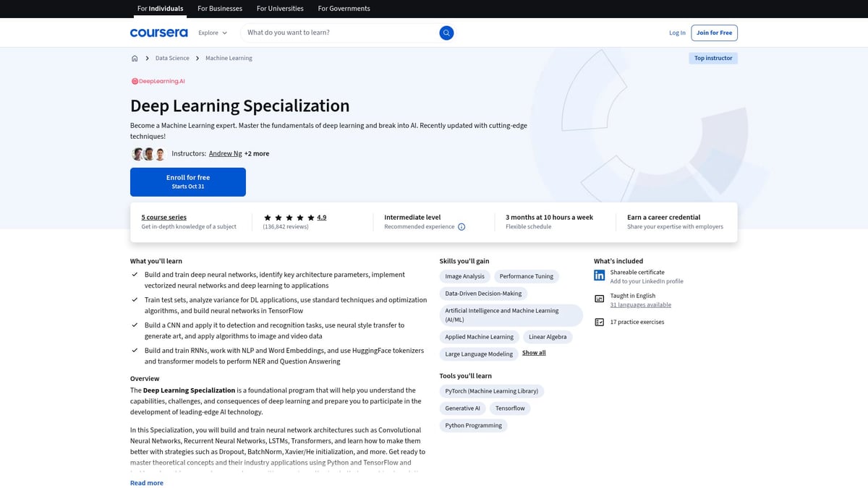
Task: Click the LinkedIn shareable certificate icon
Action: [599, 275]
